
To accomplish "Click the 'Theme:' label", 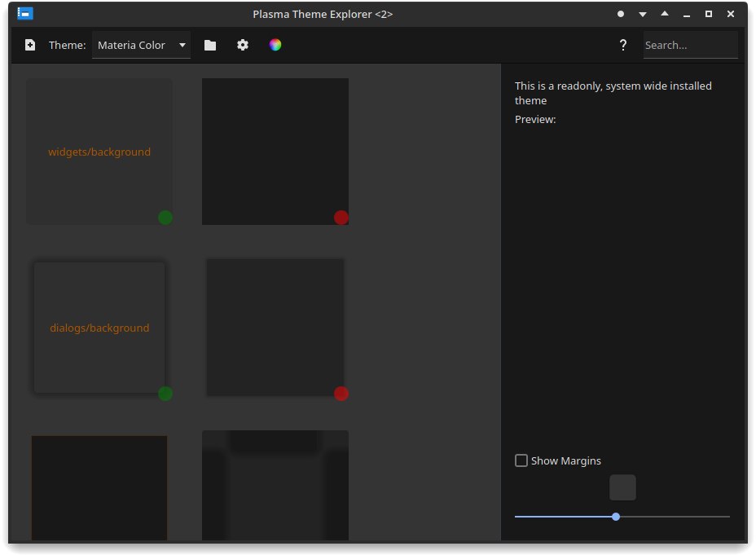I will point(67,46).
